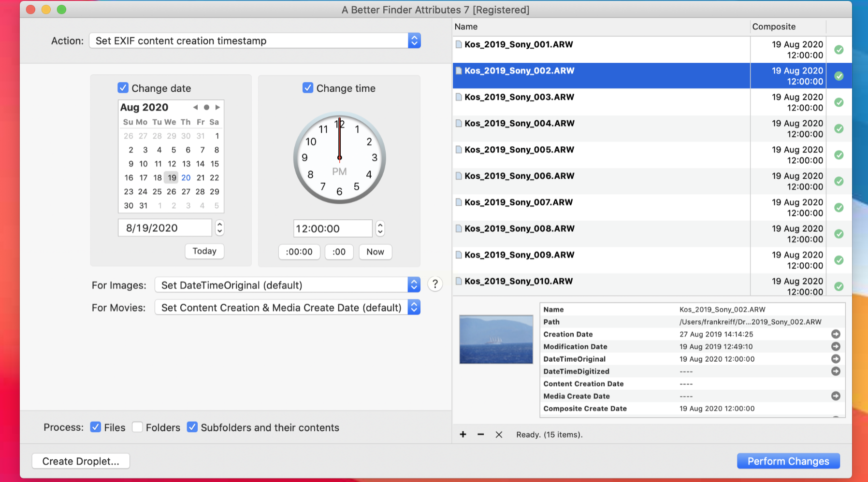Click the :00 seconds reset button

click(339, 252)
